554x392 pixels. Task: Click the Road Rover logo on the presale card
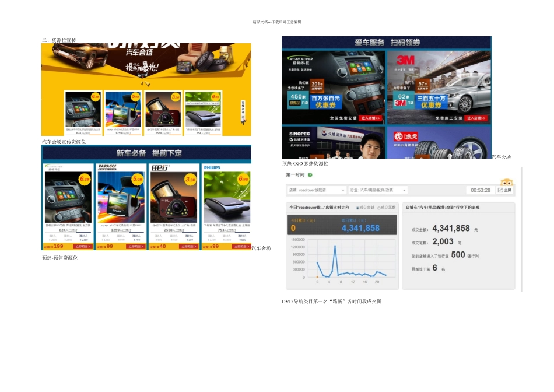(54, 167)
